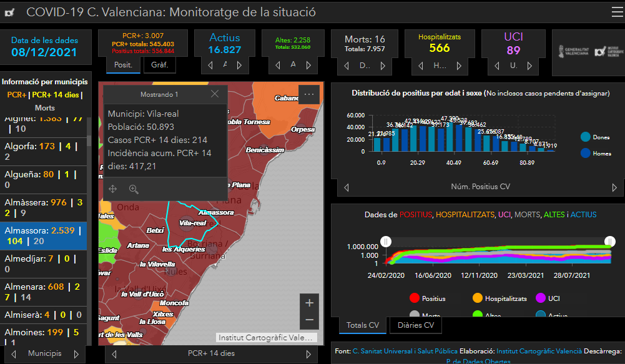The height and width of the screenshot is (364, 625).
Task: Open the hamburger menu in the header
Action: pos(617,12)
